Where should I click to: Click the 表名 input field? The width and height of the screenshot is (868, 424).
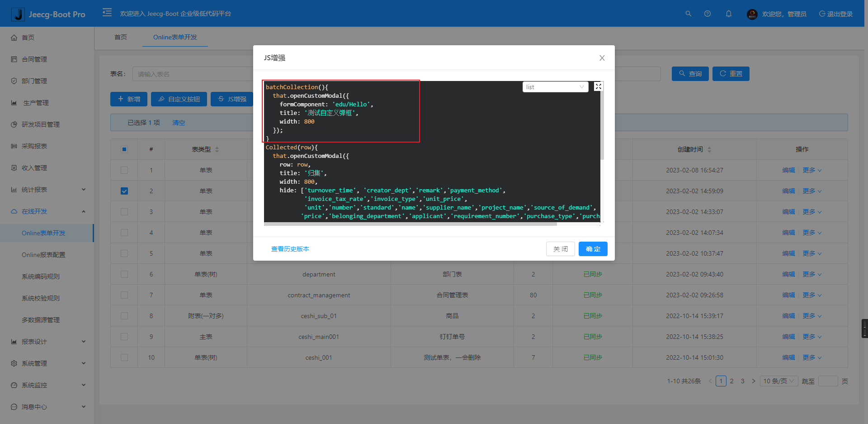click(x=193, y=74)
